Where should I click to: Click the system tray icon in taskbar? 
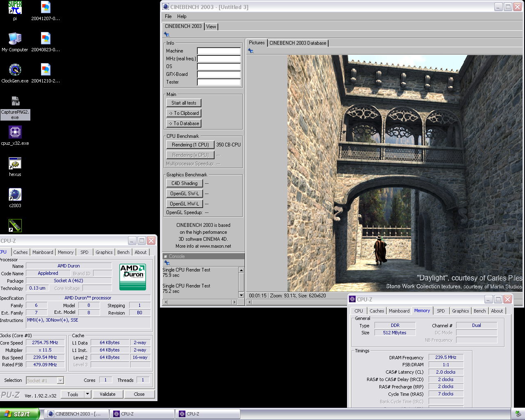pos(518,414)
